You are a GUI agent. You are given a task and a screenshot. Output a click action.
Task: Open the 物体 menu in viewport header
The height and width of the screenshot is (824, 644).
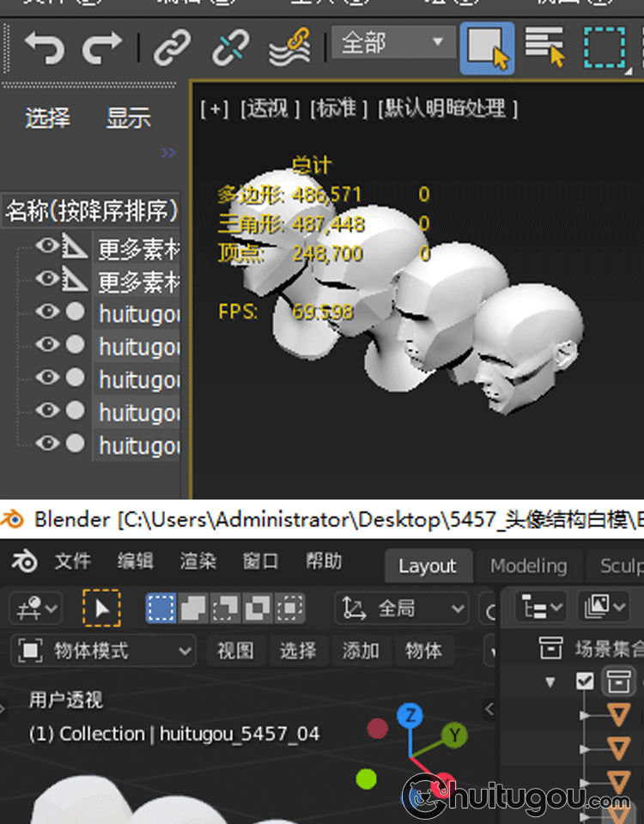423,651
